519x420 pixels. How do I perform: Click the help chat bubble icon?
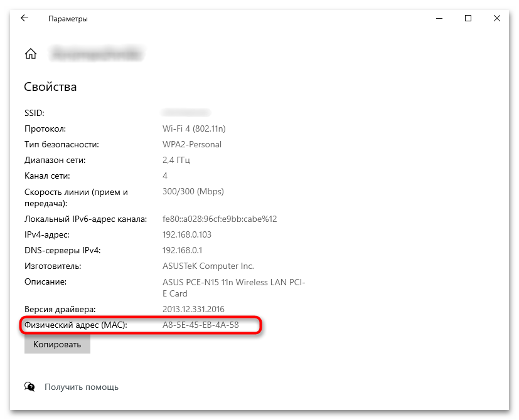coord(29,387)
